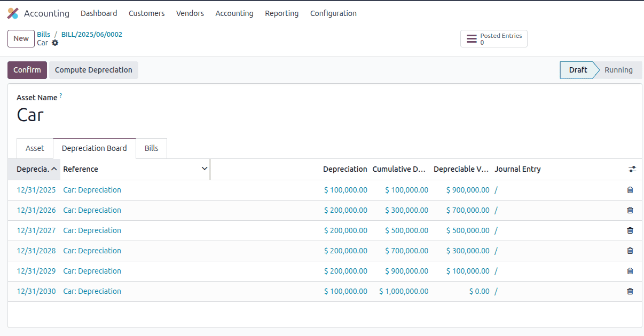Open the Vendors menu
The width and height of the screenshot is (644, 336).
point(190,13)
